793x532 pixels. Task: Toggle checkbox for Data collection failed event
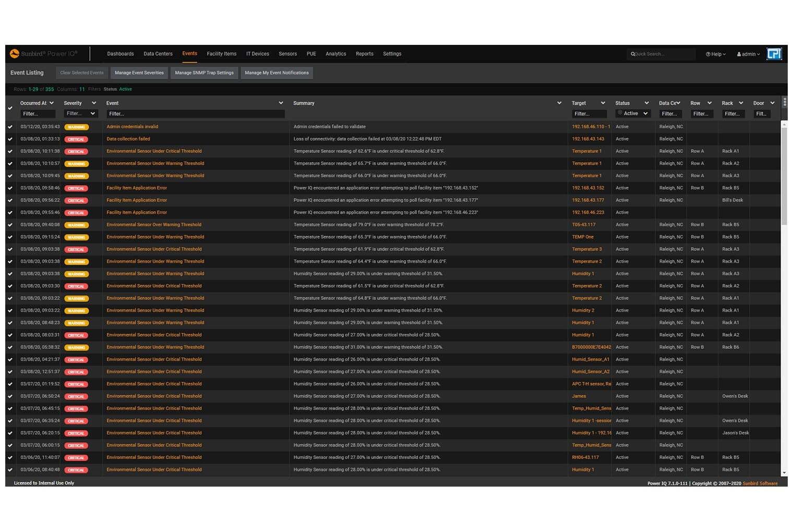point(10,139)
